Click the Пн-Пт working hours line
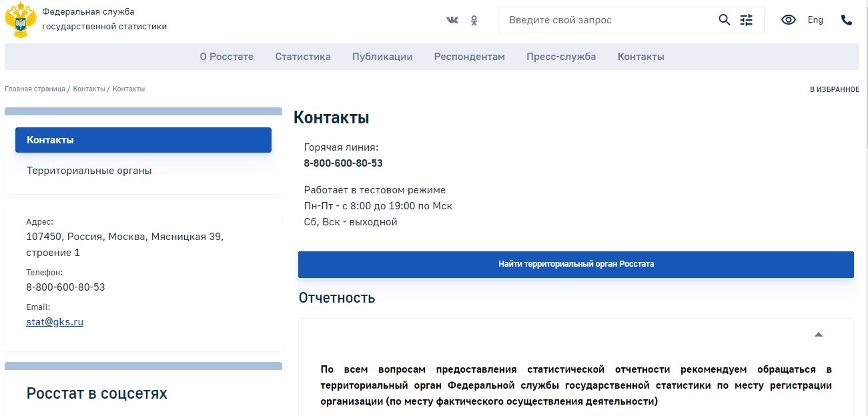The width and height of the screenshot is (868, 416). point(378,206)
